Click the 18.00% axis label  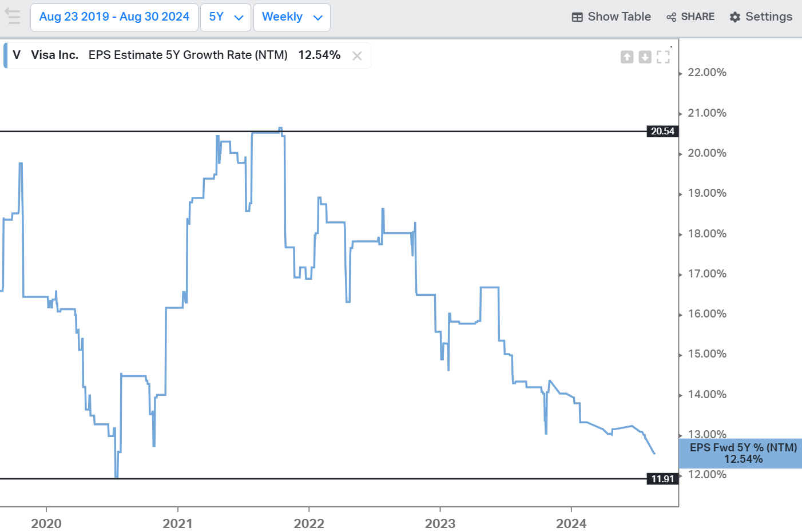tap(707, 233)
